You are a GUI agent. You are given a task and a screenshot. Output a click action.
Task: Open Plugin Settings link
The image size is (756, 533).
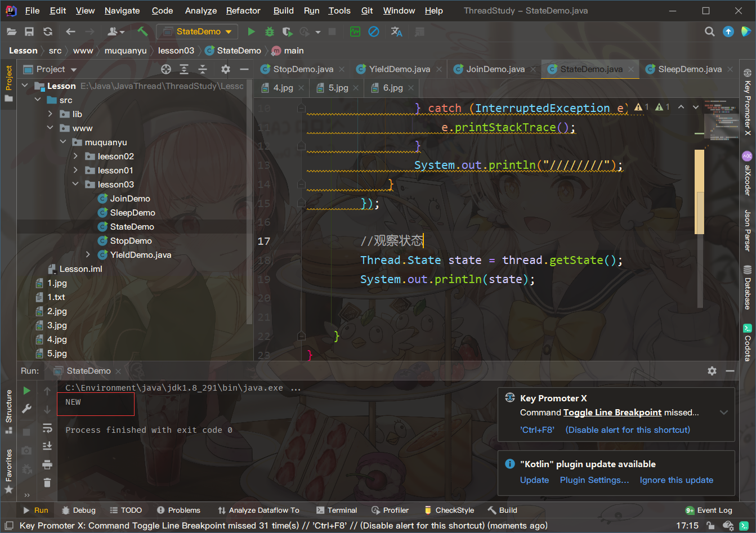[x=594, y=480]
